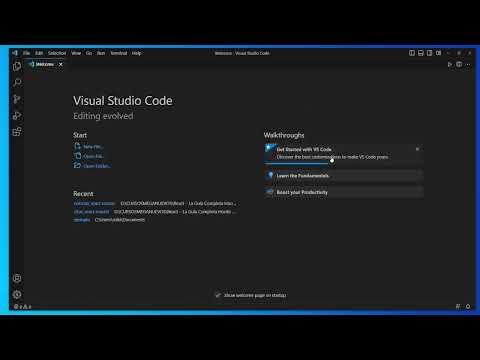Click the VS Code logo in title bar
Screen dimensions: 480x360
coord(15,53)
